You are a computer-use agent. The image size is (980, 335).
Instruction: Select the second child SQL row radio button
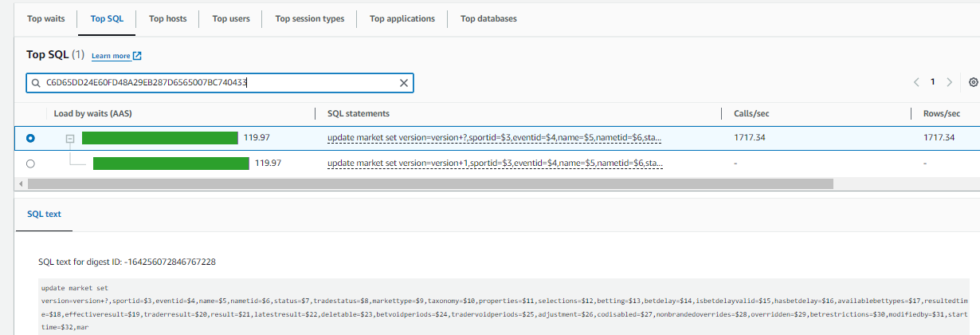click(30, 164)
